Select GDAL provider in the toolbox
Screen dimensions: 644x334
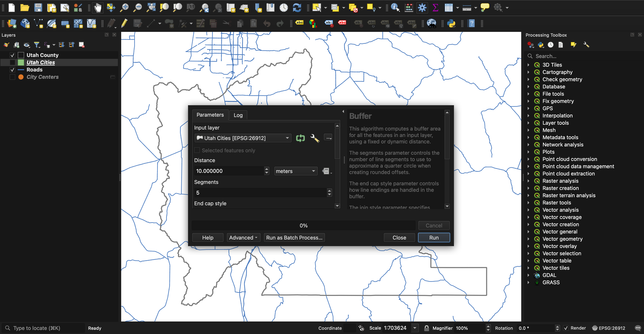tap(549, 275)
